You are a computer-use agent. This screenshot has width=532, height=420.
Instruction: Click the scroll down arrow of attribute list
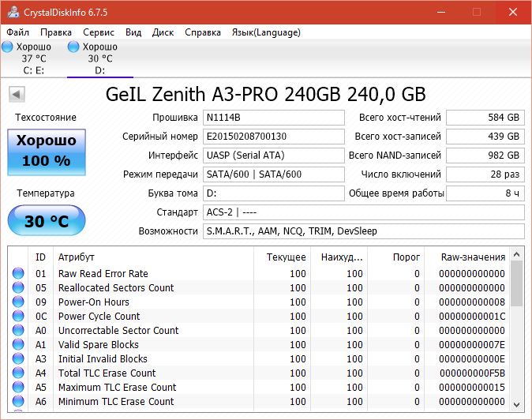point(516,404)
